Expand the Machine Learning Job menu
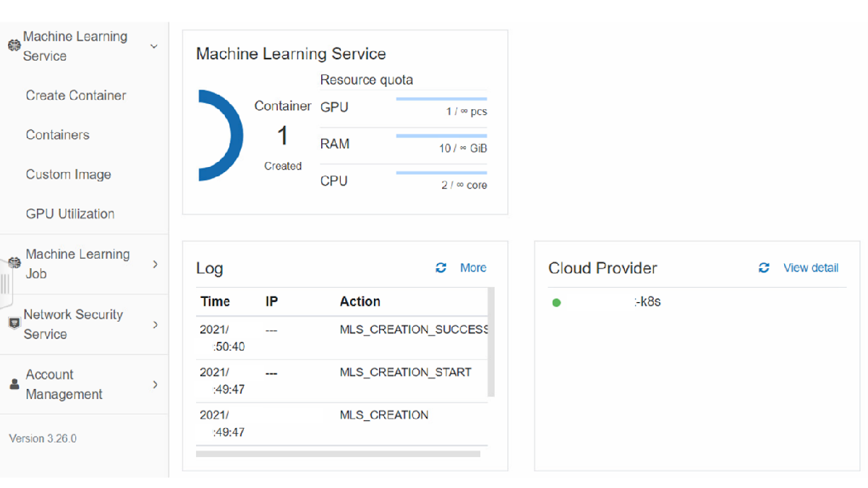Image resolution: width=868 pixels, height=488 pixels. pos(155,265)
